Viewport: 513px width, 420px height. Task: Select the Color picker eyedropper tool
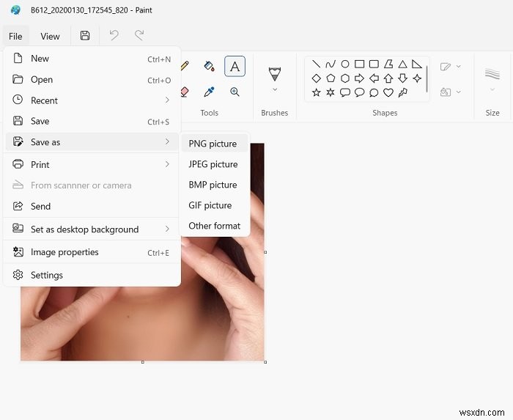click(x=209, y=92)
